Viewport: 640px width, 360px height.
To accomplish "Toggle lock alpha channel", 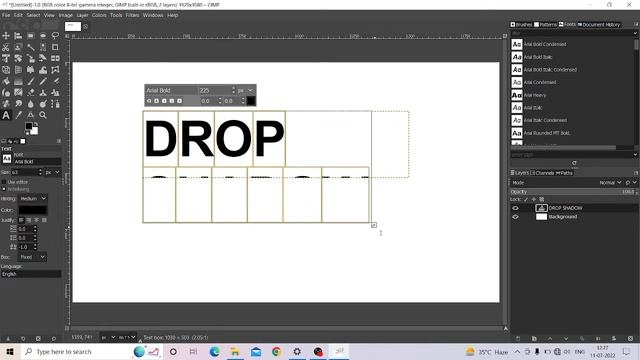I will click(x=542, y=199).
